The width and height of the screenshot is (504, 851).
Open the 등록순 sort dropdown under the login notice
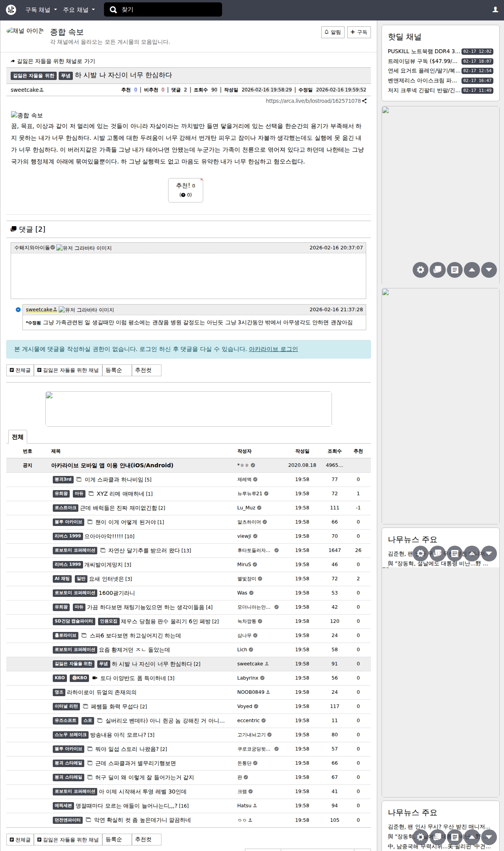tap(117, 370)
